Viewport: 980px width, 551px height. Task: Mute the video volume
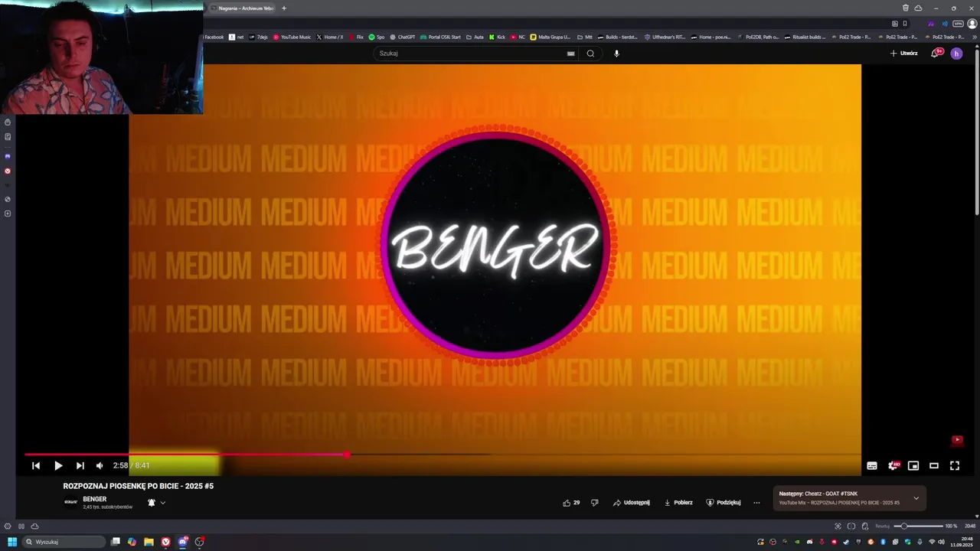tap(100, 465)
